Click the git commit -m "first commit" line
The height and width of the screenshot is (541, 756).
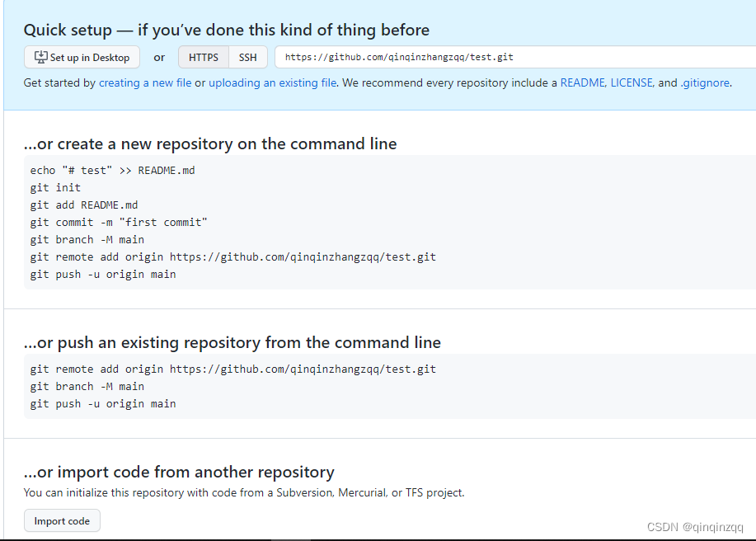click(119, 223)
